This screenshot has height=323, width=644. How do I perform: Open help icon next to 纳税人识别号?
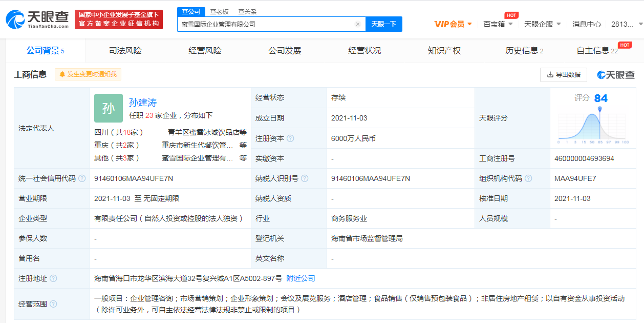(305, 178)
